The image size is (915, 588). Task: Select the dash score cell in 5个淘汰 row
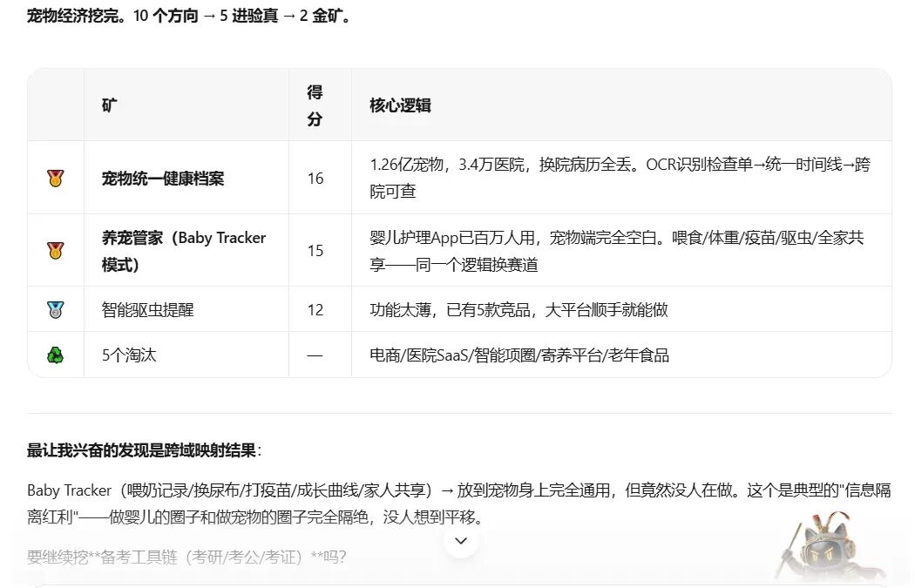click(x=321, y=355)
